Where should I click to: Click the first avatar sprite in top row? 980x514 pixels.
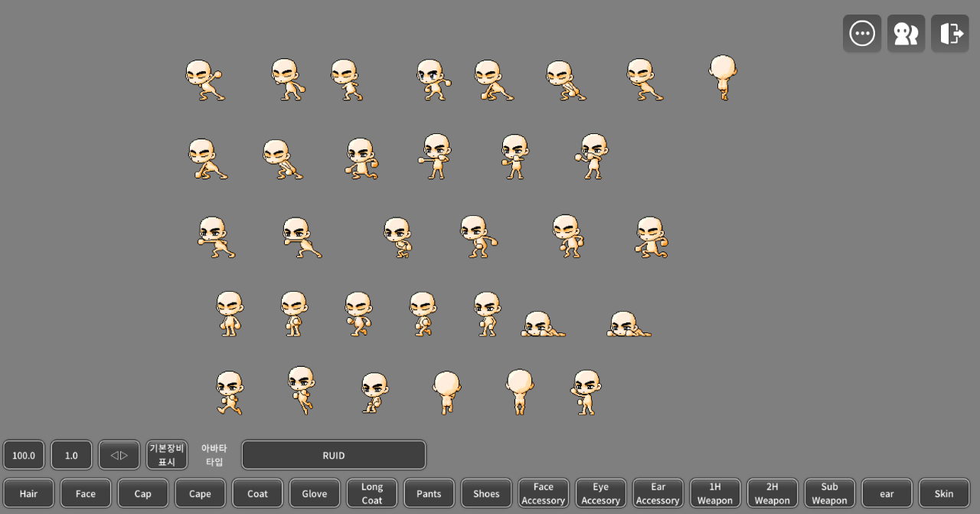(204, 80)
